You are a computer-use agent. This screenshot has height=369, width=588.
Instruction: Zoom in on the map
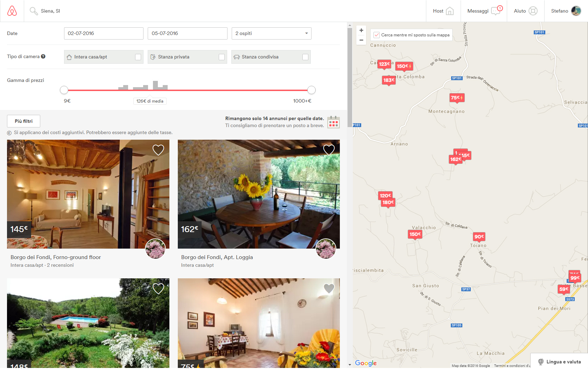coord(361,30)
